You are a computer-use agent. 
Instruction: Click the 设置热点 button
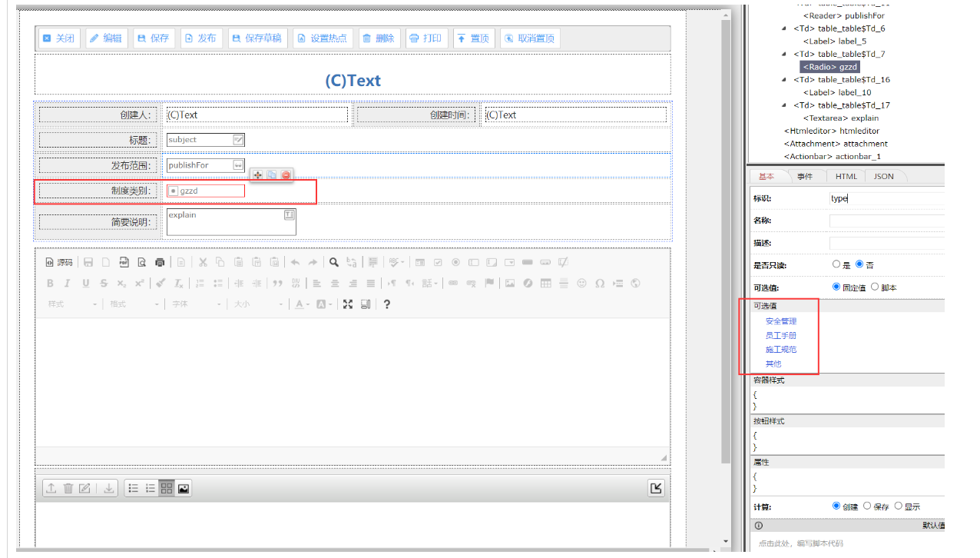tap(321, 38)
